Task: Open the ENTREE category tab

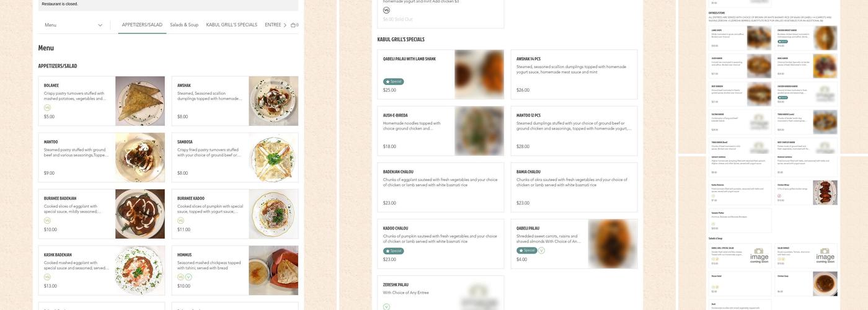Action: [273, 25]
